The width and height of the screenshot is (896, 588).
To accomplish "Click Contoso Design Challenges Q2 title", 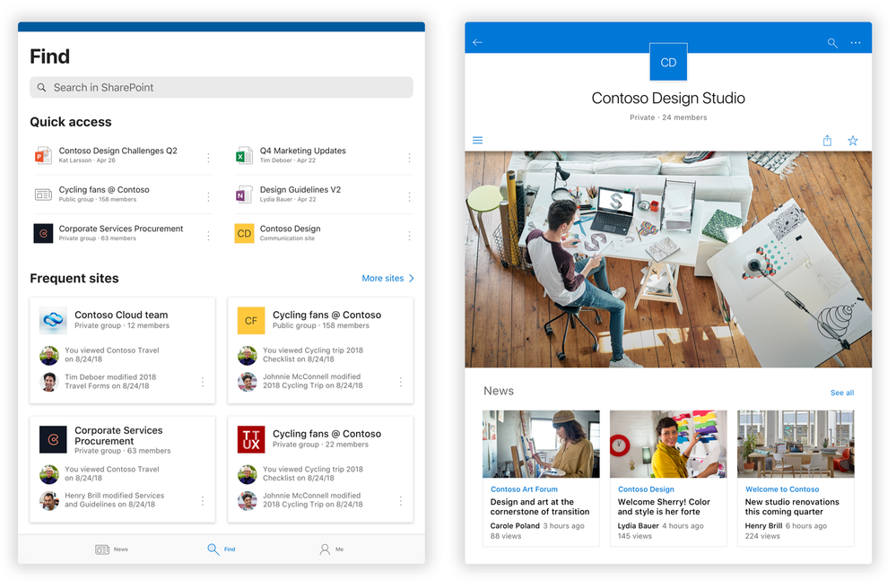I will click(117, 151).
